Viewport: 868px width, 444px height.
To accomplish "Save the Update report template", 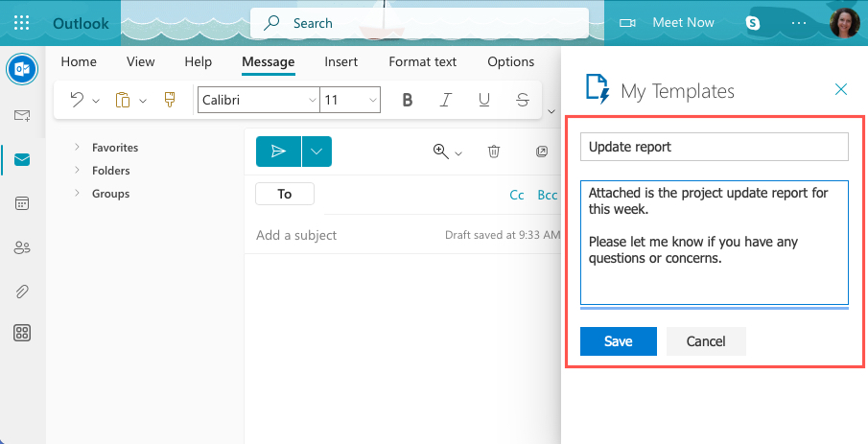I will pos(618,341).
